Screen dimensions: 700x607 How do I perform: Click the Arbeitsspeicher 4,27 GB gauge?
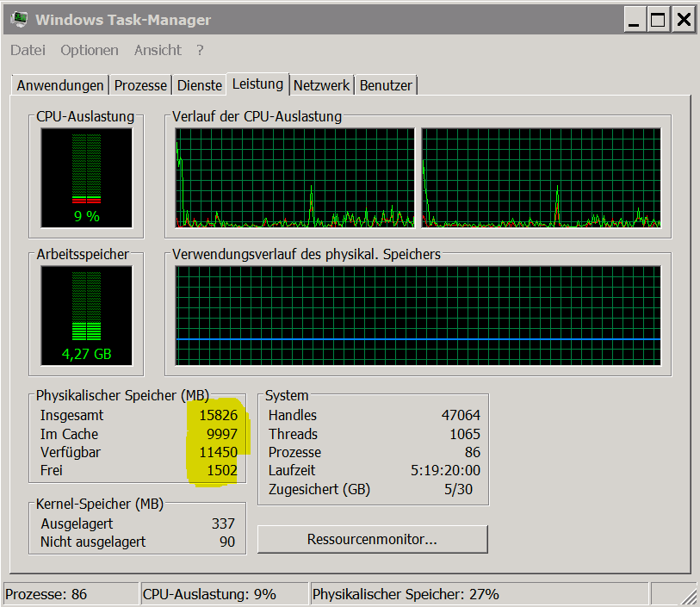(87, 316)
